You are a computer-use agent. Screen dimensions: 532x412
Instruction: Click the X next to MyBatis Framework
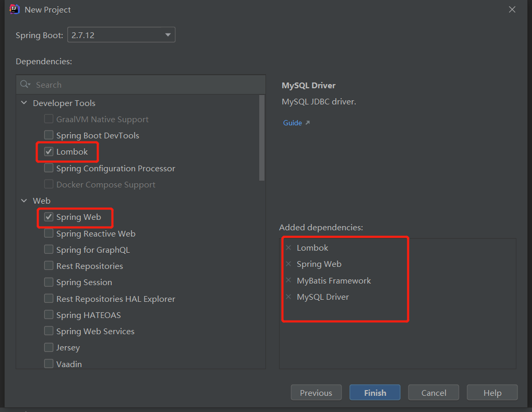coord(288,281)
